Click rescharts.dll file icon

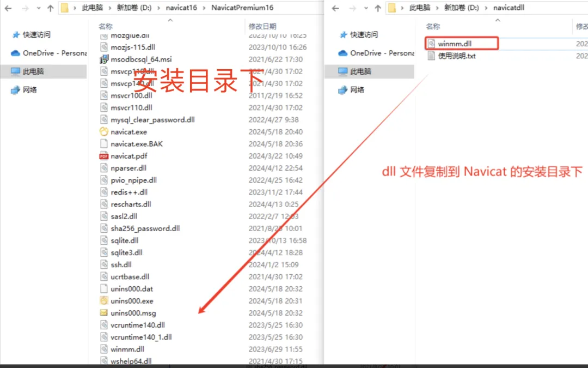point(104,204)
